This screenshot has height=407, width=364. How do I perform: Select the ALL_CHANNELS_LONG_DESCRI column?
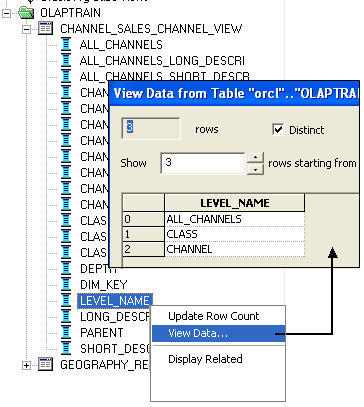162,61
